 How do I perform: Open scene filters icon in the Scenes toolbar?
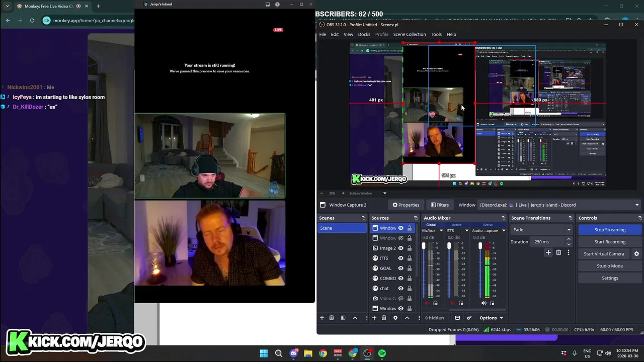pos(343,318)
